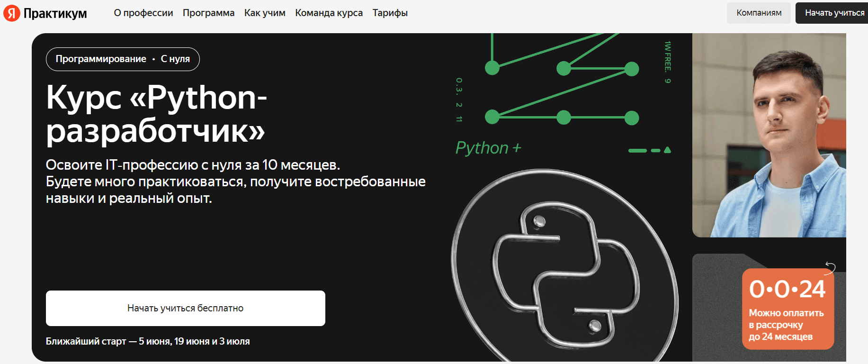Screen dimensions: 868x364
Task: Open the photo of the man in blue shirt
Action: [769, 135]
